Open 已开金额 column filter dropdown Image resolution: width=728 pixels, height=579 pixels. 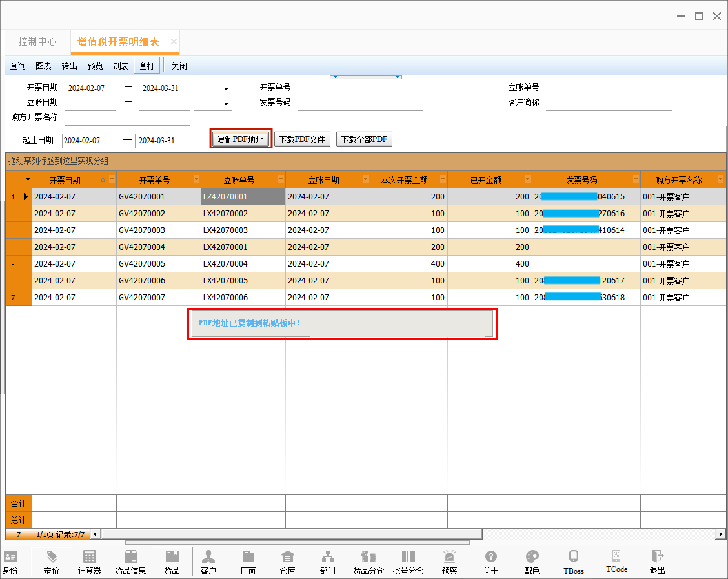point(527,179)
